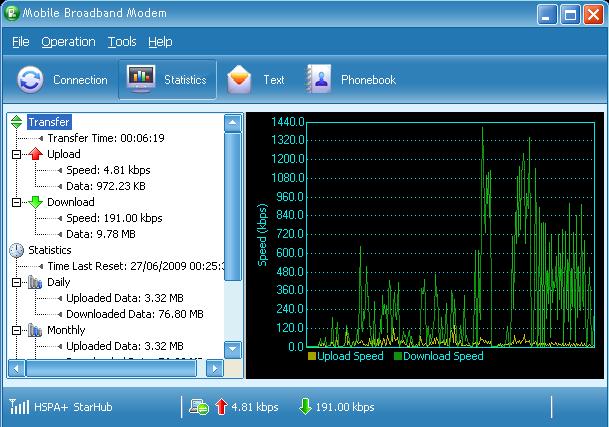This screenshot has width=609, height=427.
Task: Select the Upload tree label
Action: [64, 154]
